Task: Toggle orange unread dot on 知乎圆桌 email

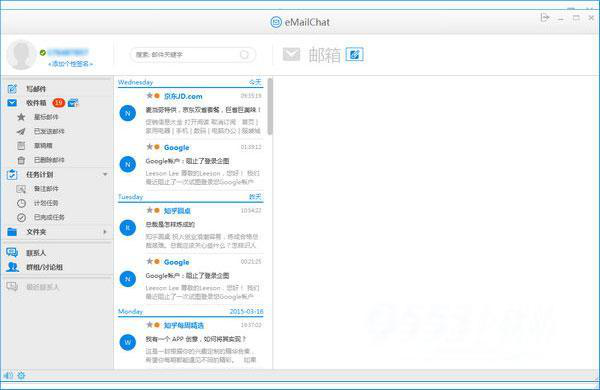Action: click(x=157, y=210)
